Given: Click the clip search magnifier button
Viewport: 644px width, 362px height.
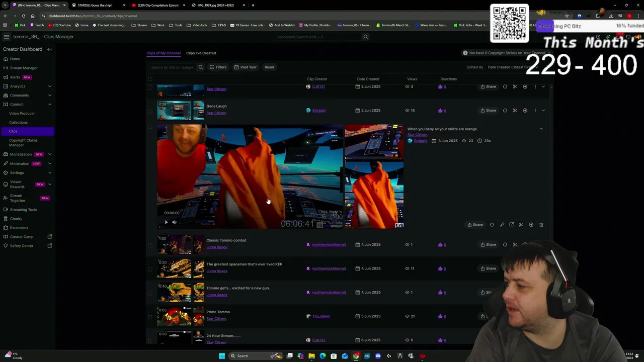Looking at the screenshot, I should click(x=200, y=67).
